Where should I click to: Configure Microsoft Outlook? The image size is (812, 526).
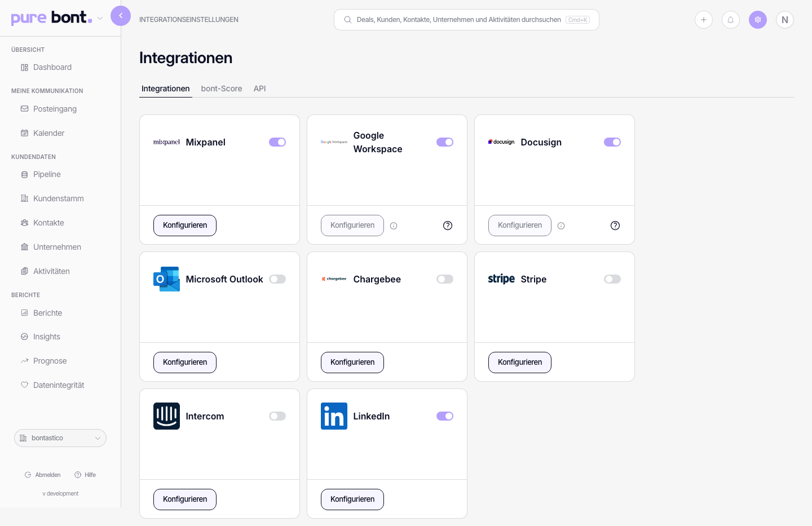(x=185, y=363)
